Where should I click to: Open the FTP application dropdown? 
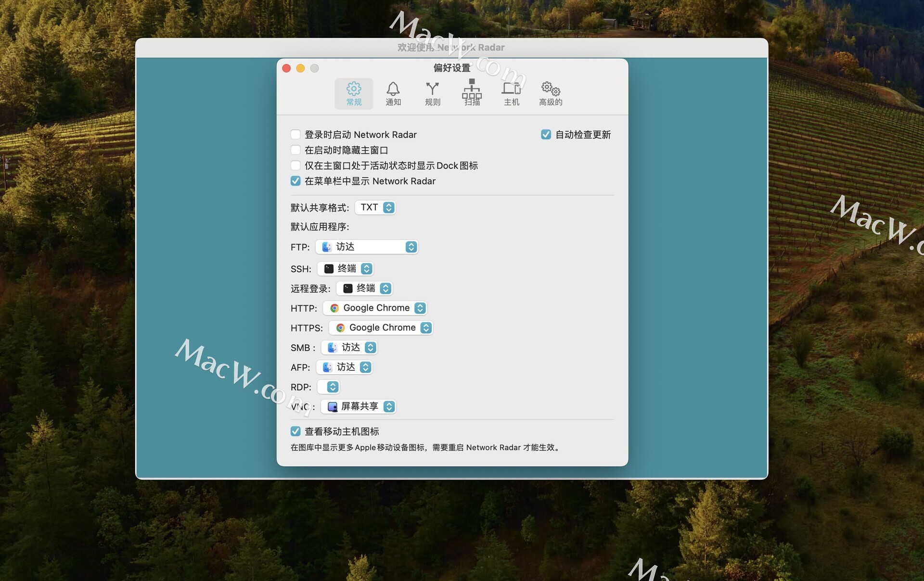(367, 247)
